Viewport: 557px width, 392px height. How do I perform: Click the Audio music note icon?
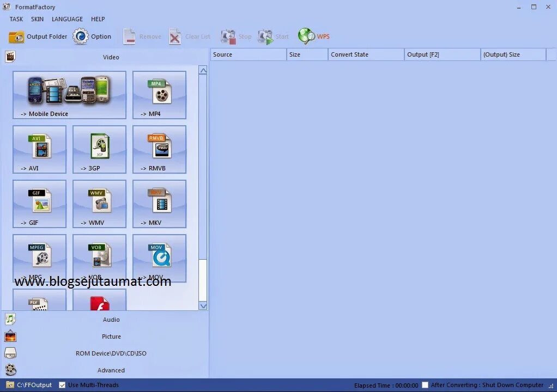pyautogui.click(x=10, y=319)
